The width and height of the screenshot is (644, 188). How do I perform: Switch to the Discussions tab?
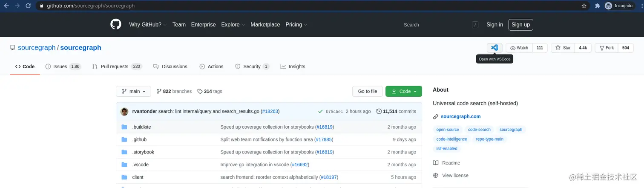pyautogui.click(x=170, y=67)
